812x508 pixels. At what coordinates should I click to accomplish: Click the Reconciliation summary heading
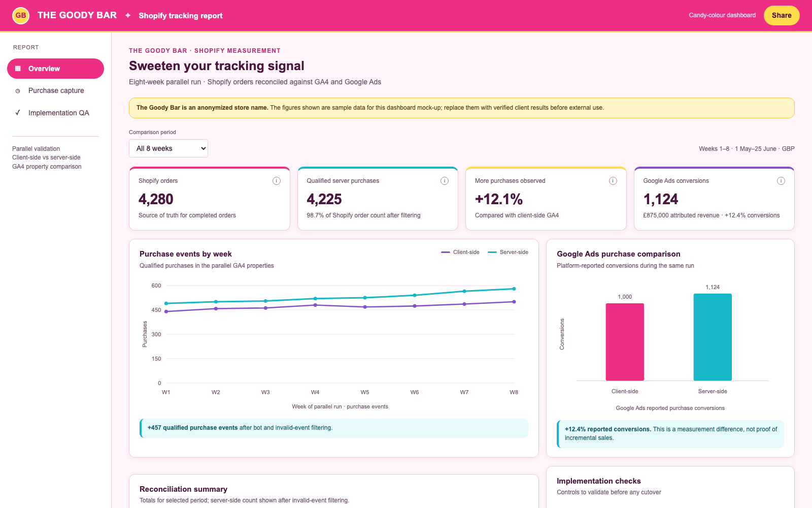click(183, 489)
